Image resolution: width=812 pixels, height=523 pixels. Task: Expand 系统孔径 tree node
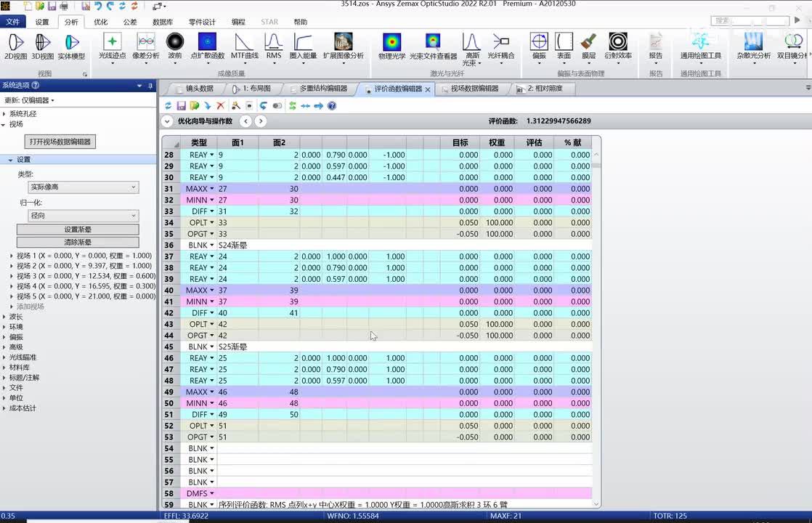pos(4,113)
